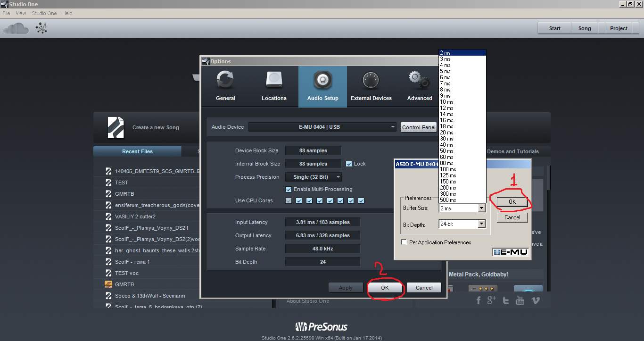Open the Help menu

(x=67, y=13)
